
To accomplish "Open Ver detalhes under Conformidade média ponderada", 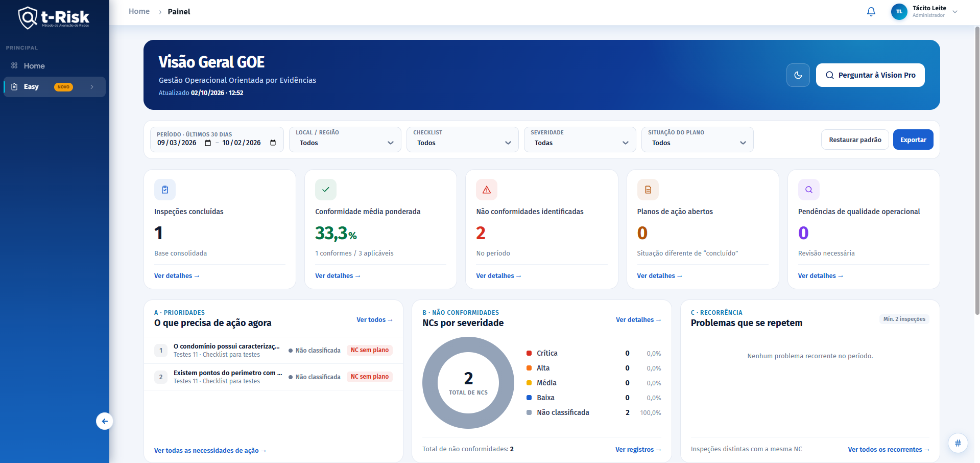I will [338, 276].
